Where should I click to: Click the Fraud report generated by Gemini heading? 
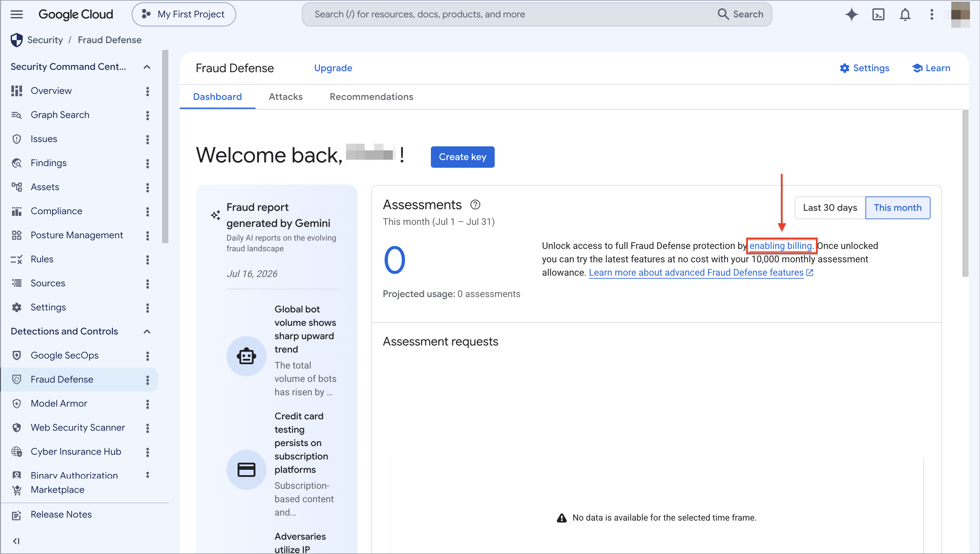pyautogui.click(x=278, y=215)
